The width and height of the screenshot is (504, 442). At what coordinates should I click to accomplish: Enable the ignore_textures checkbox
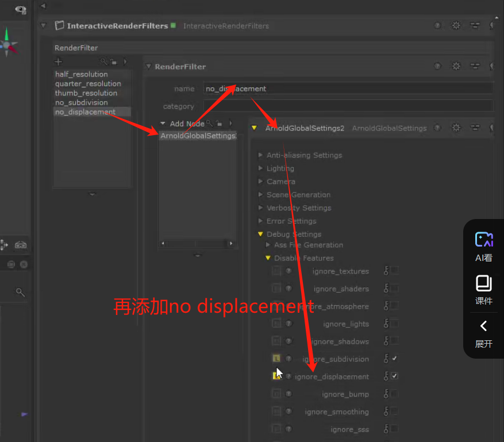pyautogui.click(x=395, y=271)
